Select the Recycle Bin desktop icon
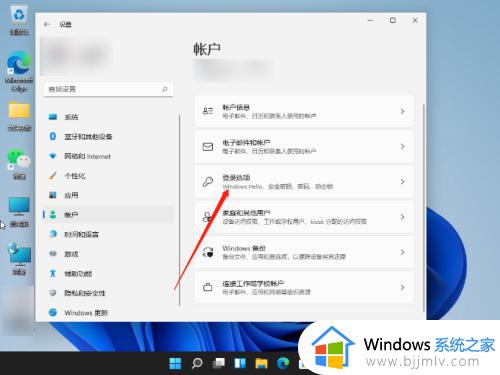 coord(19,21)
